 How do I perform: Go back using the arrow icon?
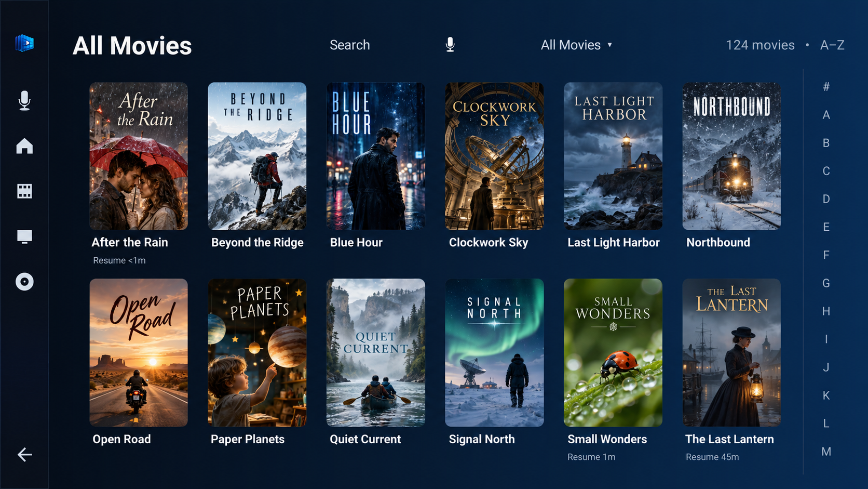click(x=24, y=455)
